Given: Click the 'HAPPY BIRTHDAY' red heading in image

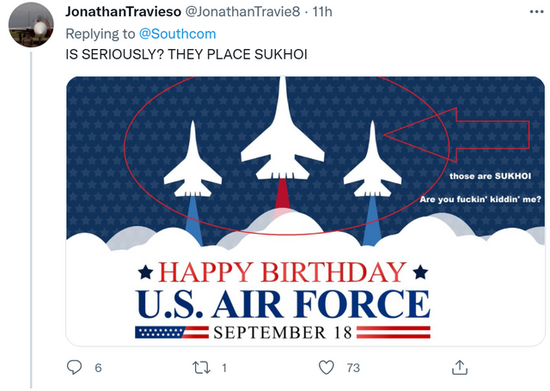Looking at the screenshot, I should (282, 272).
